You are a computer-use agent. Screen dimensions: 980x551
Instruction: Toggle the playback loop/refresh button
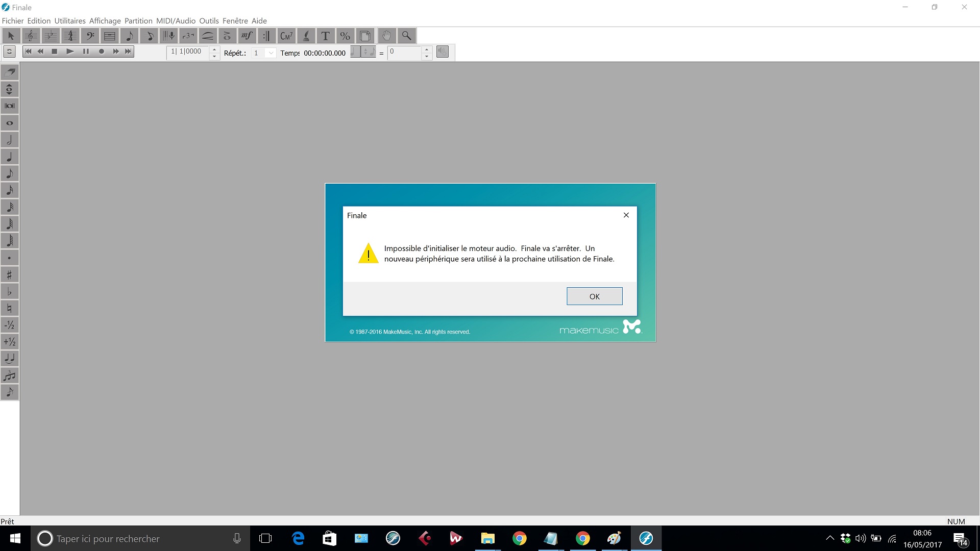click(9, 52)
